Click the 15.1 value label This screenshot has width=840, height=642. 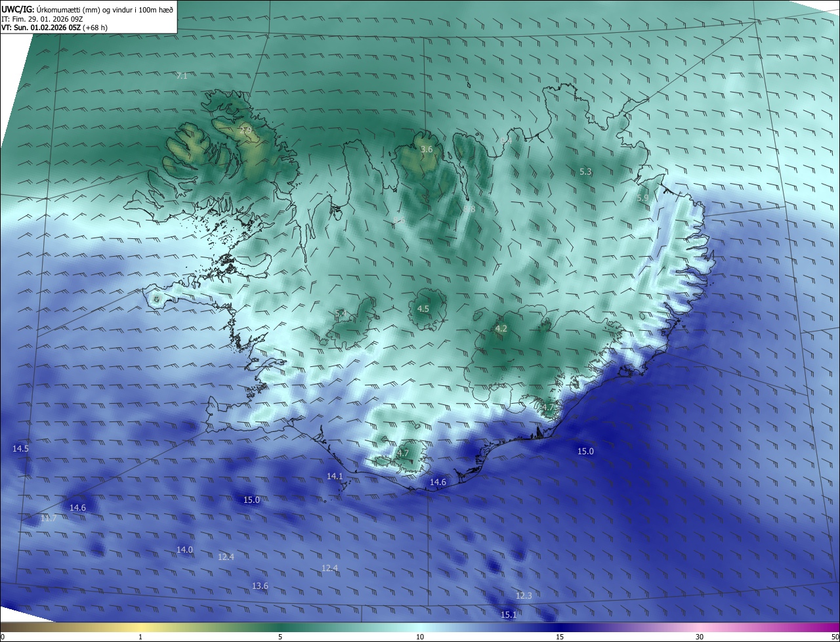pos(509,615)
